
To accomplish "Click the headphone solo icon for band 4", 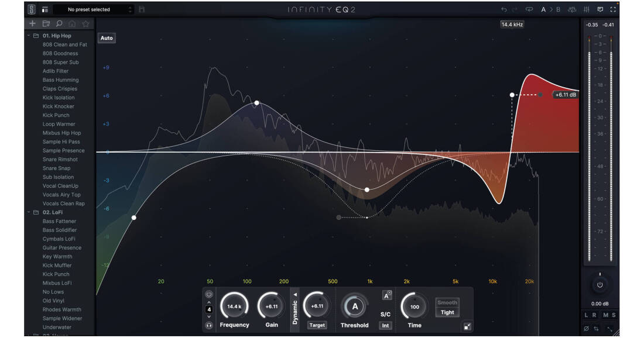I will pos(208,325).
